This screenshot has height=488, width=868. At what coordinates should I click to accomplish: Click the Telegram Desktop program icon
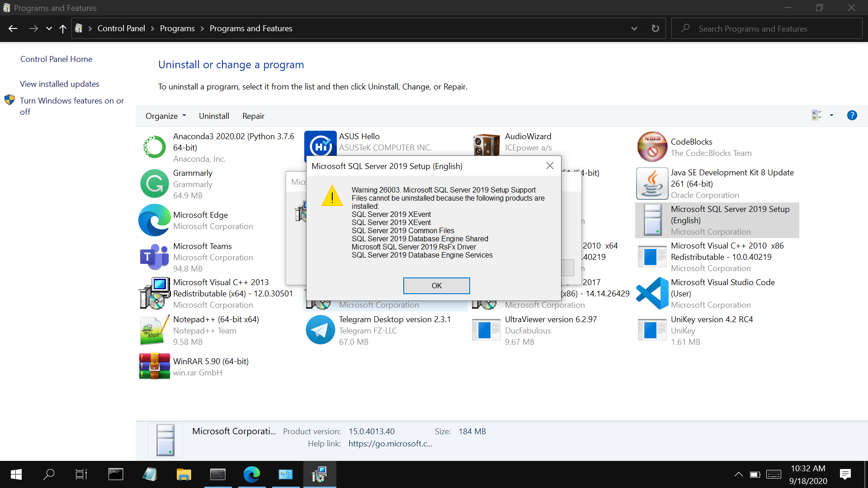(320, 330)
